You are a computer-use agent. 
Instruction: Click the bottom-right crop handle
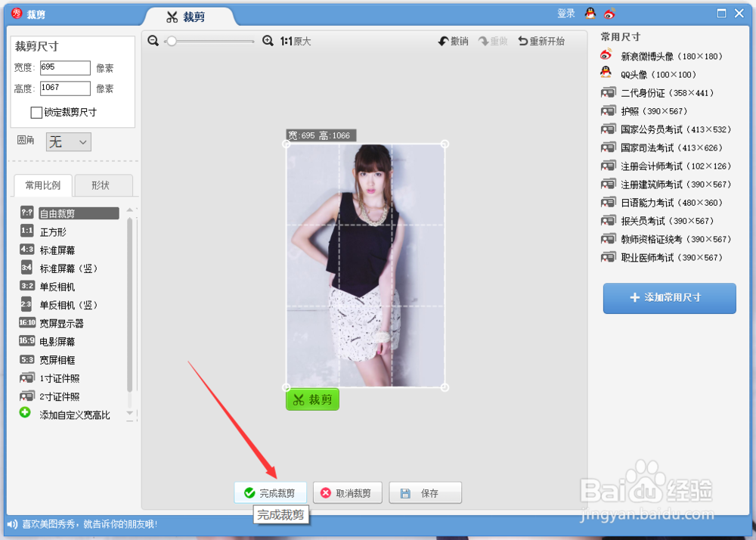(445, 387)
